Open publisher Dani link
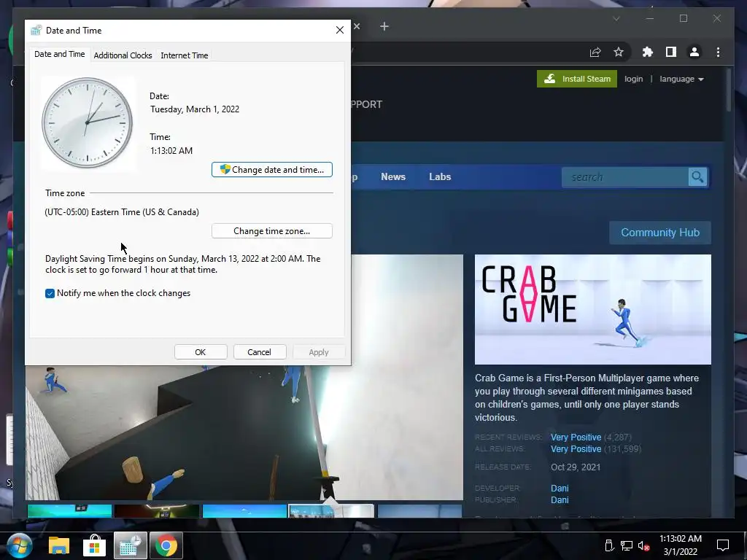Viewport: 747px width, 560px height. pos(560,500)
